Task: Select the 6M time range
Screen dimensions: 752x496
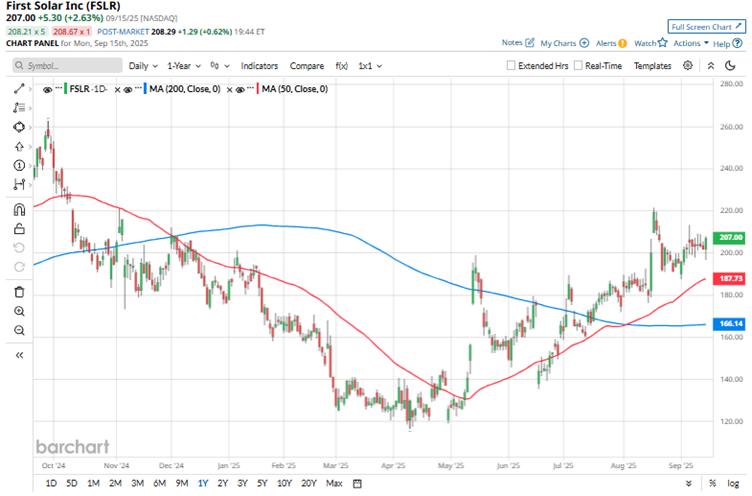Action: tap(159, 484)
